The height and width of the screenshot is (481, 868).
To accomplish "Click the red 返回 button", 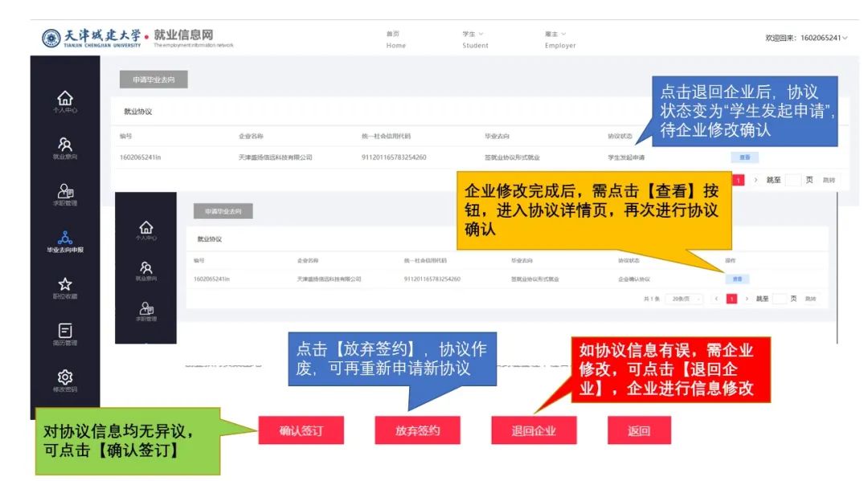I will [x=638, y=430].
